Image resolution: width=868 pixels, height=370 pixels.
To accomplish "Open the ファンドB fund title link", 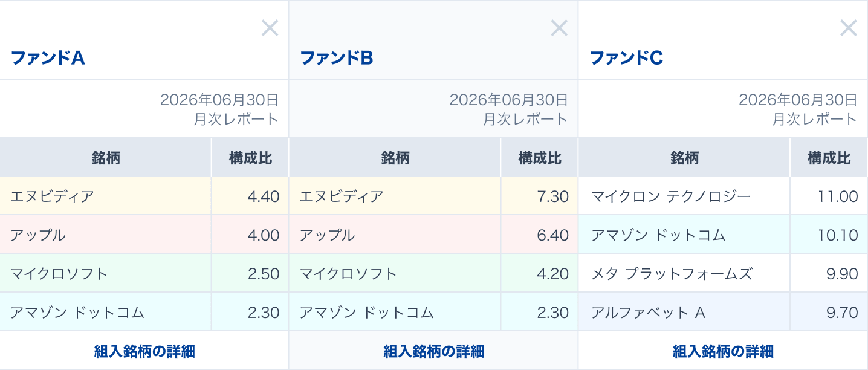I will 337,58.
